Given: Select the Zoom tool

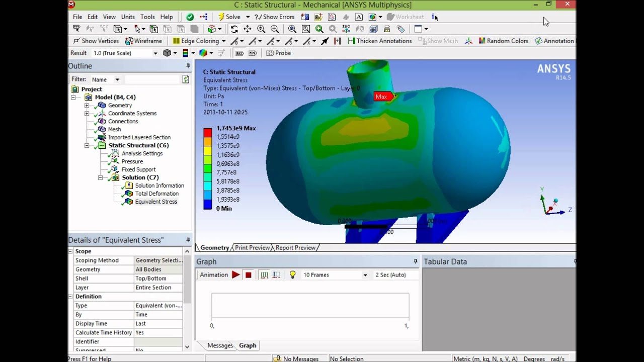Looking at the screenshot, I should 261,29.
